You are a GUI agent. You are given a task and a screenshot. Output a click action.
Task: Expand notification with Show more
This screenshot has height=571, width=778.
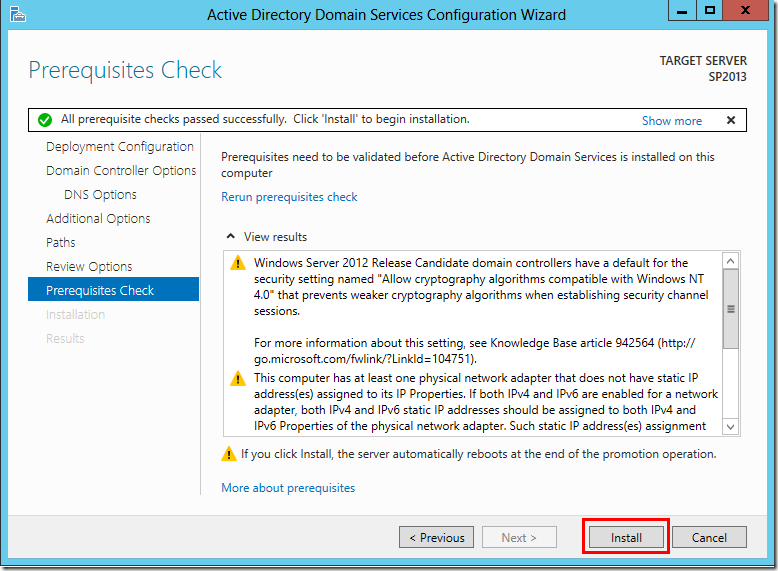[671, 120]
